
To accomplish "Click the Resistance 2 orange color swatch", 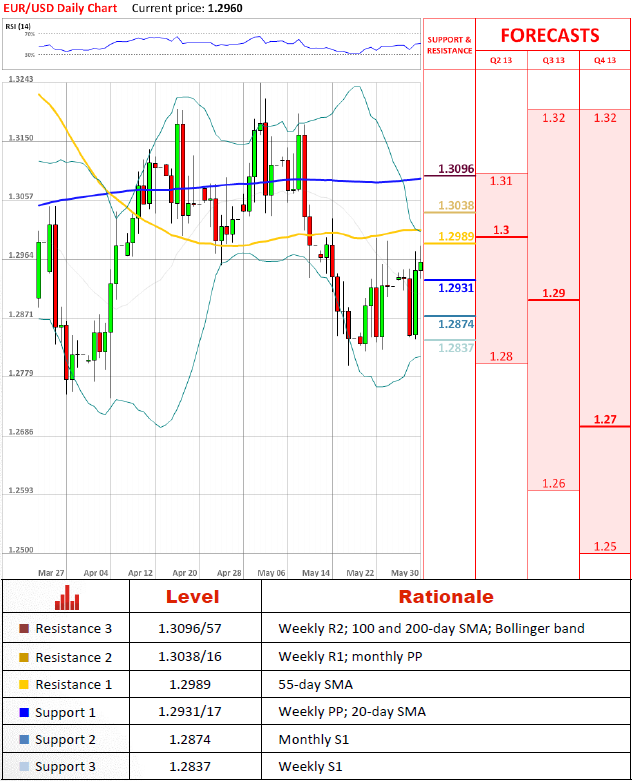I will click(24, 657).
